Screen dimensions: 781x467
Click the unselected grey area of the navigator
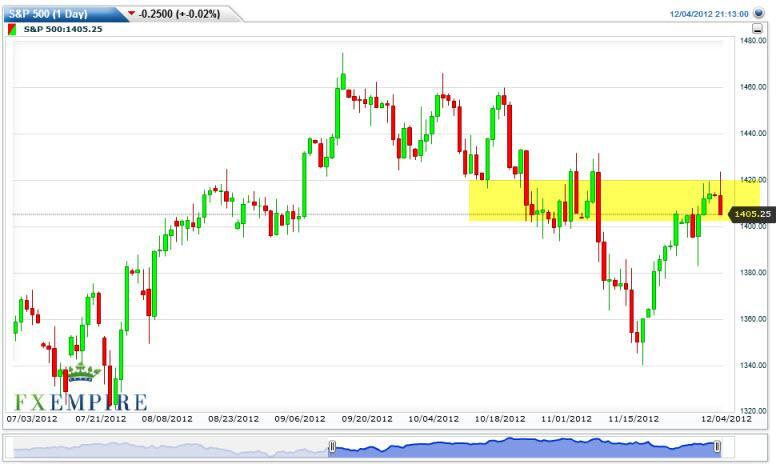[x=171, y=448]
